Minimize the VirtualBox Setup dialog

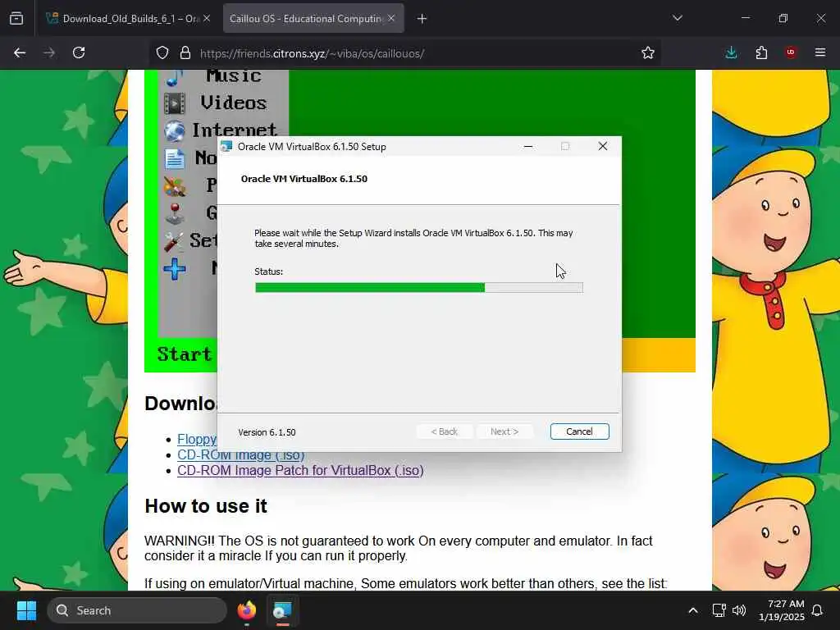[x=528, y=146]
